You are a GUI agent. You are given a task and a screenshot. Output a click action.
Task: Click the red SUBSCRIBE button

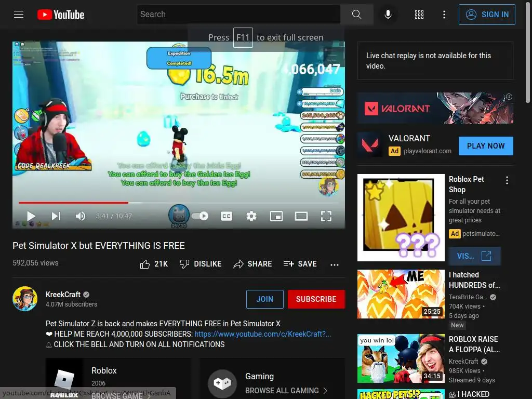point(316,299)
